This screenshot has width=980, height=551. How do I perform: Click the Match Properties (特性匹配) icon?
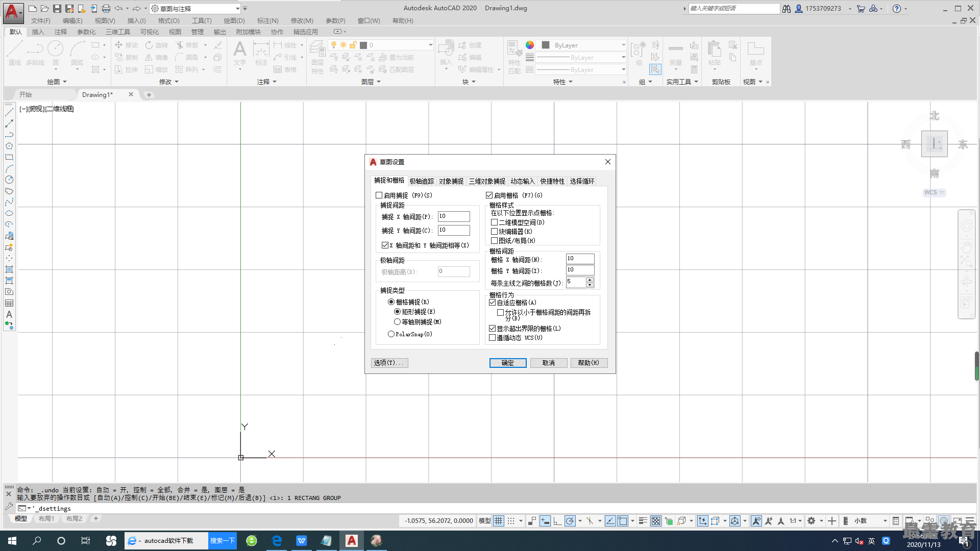click(514, 57)
